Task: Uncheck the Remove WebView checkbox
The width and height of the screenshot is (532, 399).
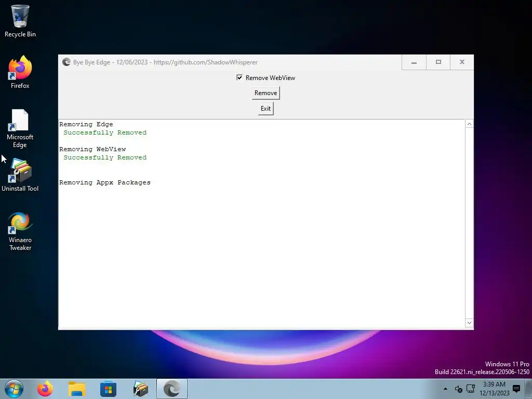Action: 239,78
